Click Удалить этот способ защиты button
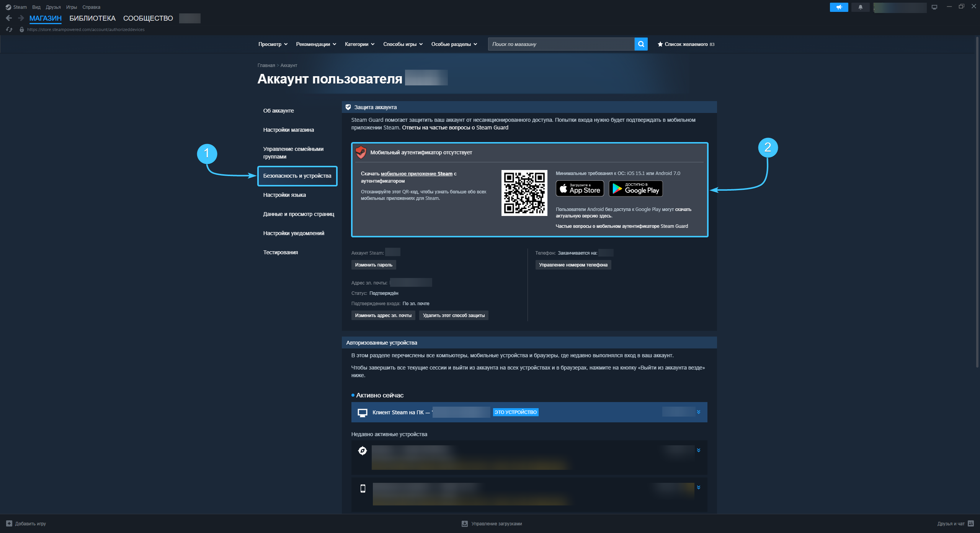Image resolution: width=980 pixels, height=533 pixels. 453,315
